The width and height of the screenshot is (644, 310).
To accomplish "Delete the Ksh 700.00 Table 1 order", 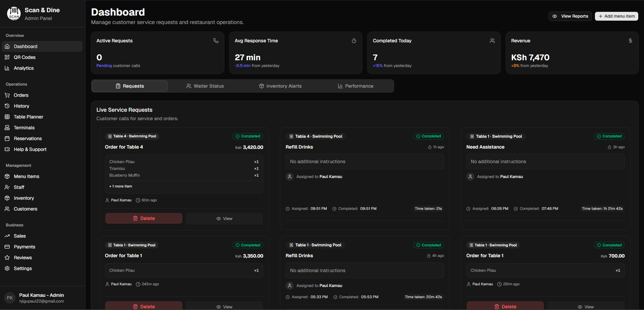I will point(505,306).
